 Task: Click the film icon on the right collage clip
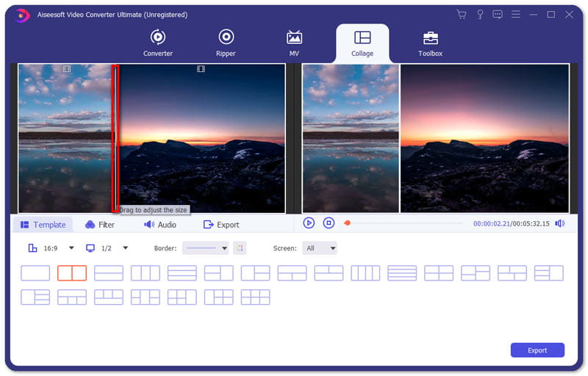coord(201,69)
